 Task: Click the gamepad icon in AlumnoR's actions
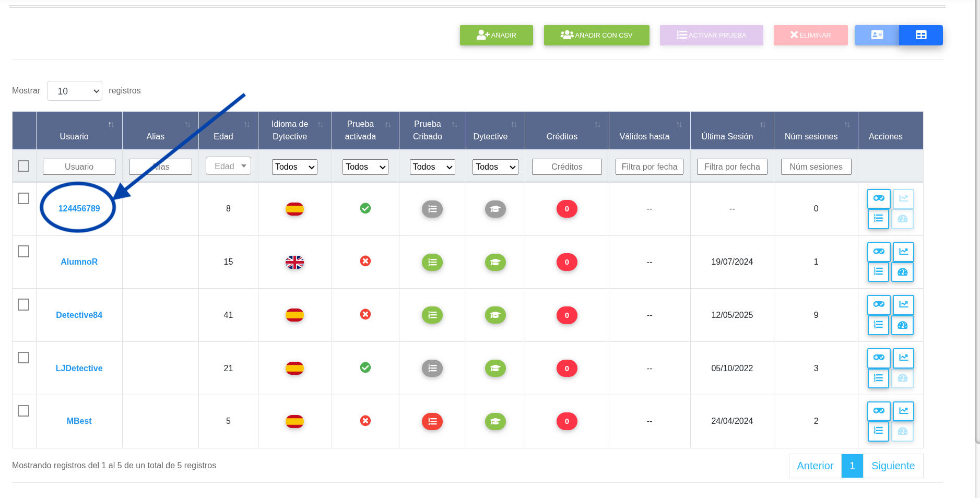(x=879, y=252)
